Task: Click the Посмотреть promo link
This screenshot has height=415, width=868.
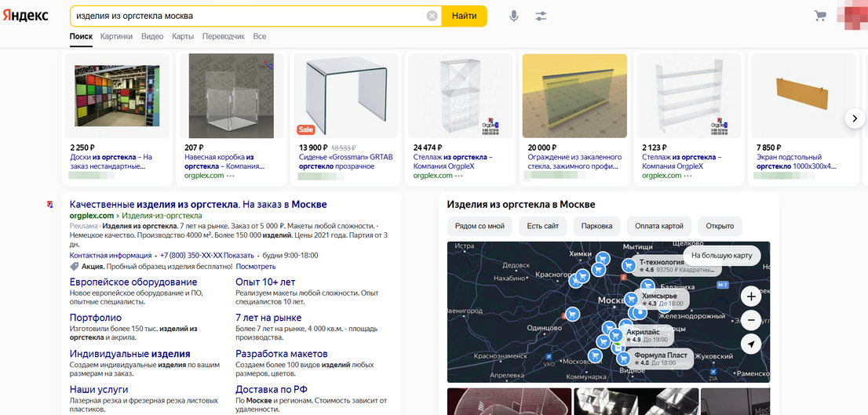Action: tap(256, 267)
